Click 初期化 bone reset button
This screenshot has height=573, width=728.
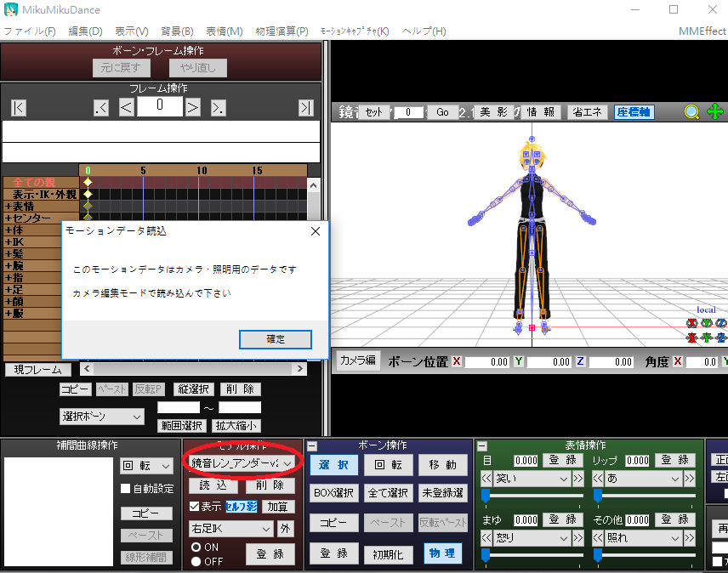click(x=388, y=554)
